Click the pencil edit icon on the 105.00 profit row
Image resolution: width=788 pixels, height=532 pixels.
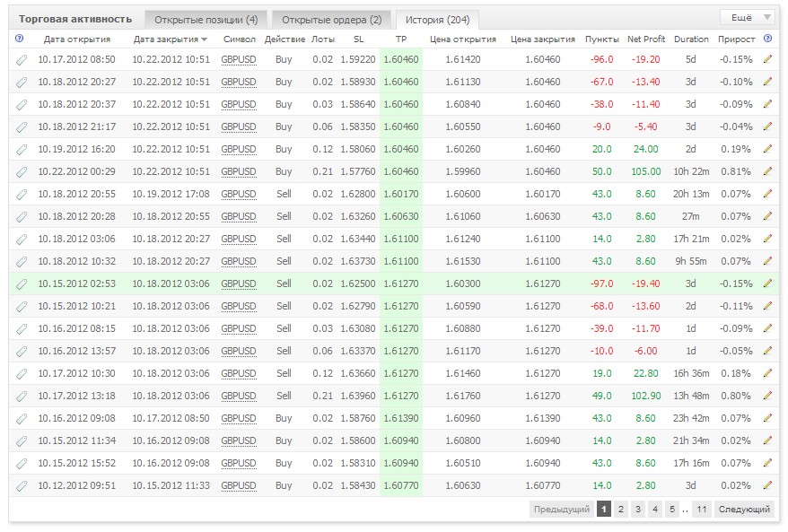[767, 171]
